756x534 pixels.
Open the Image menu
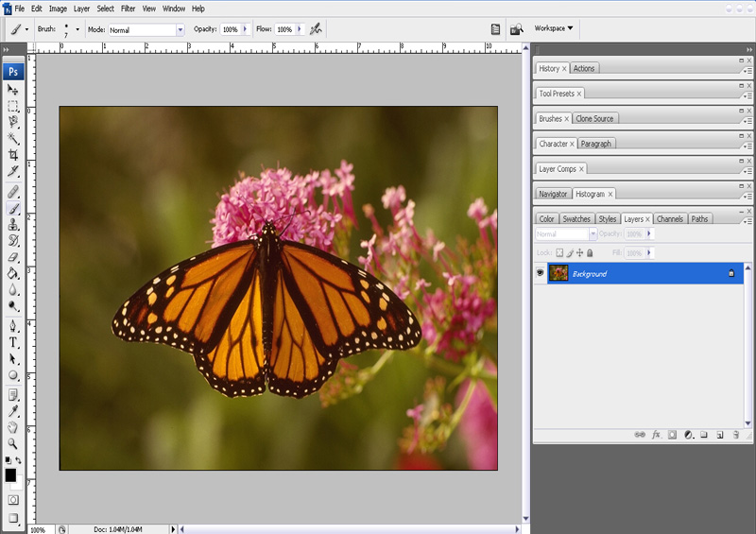[x=58, y=9]
